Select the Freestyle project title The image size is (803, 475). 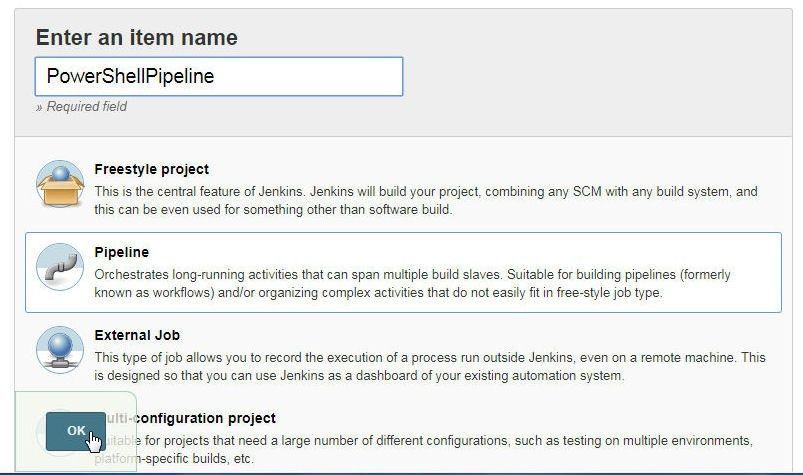(152, 169)
